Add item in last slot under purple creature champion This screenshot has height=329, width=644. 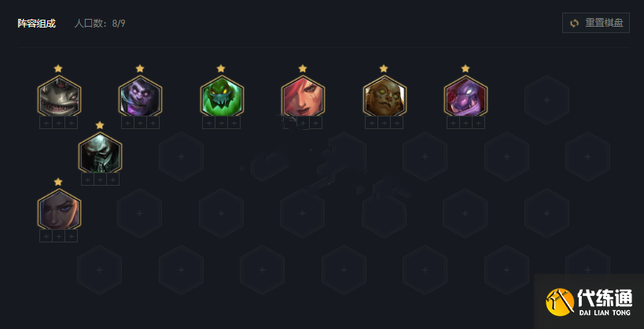(x=479, y=123)
